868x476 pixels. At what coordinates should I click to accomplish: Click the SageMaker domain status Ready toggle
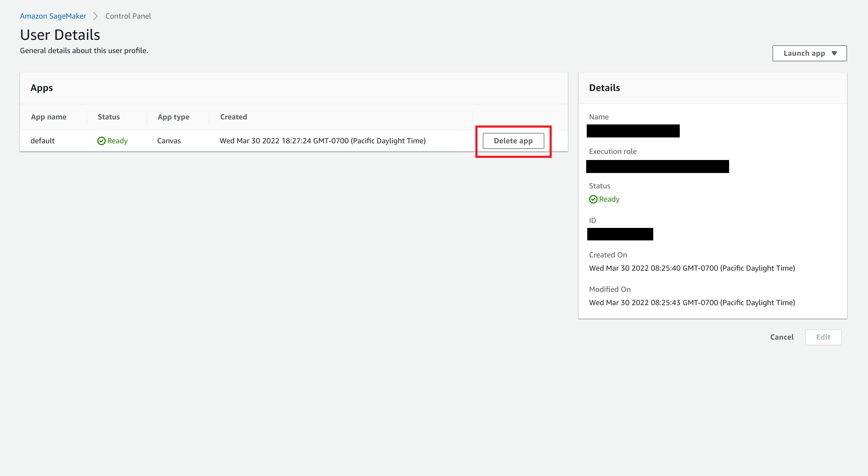point(604,199)
